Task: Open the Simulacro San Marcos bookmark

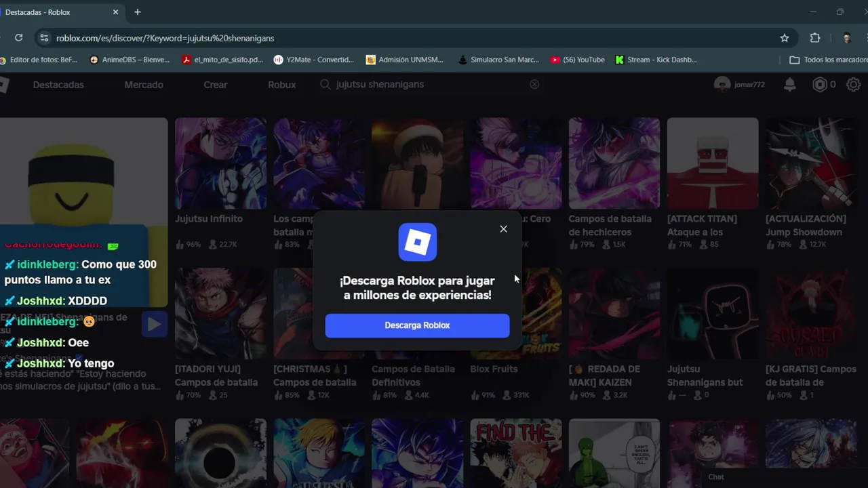Action: click(x=498, y=60)
